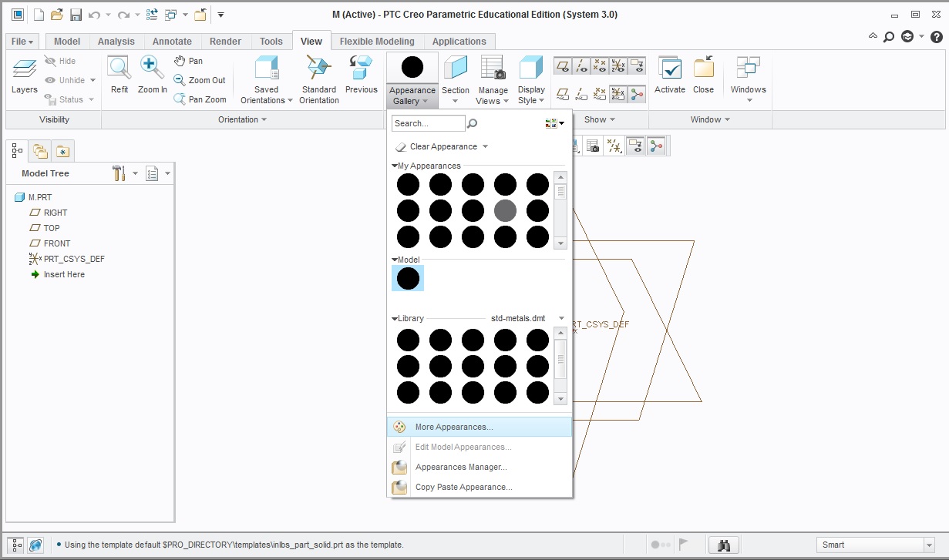Toggle axis tag display in Show group

(x=582, y=94)
